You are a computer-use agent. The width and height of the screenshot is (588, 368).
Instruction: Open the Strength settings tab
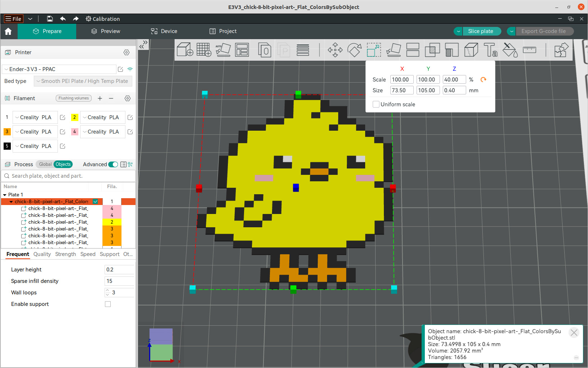point(65,254)
